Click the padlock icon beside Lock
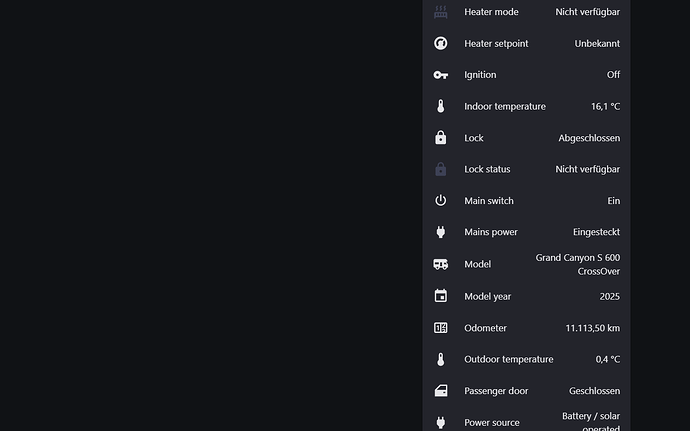Screen dimensions: 690x431 coord(440,138)
